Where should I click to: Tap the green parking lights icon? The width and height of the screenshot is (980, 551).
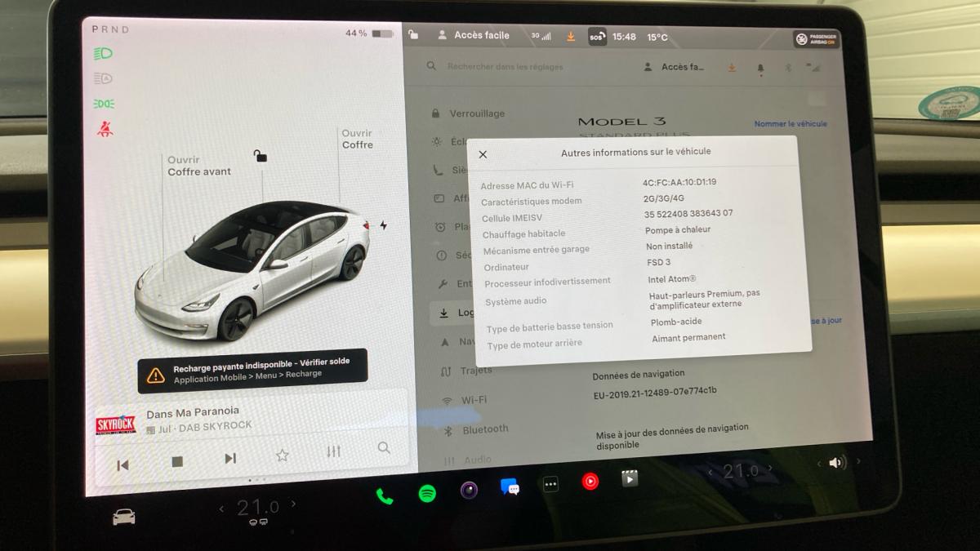(x=104, y=104)
